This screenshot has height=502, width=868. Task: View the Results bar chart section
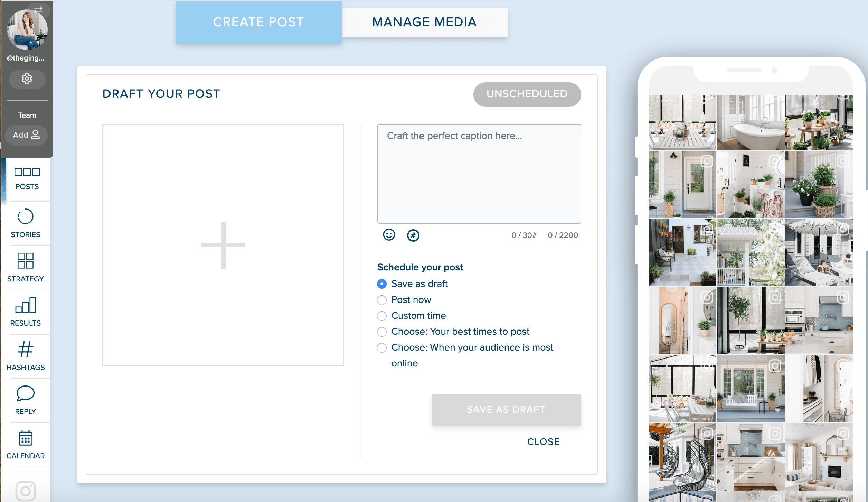click(x=26, y=312)
